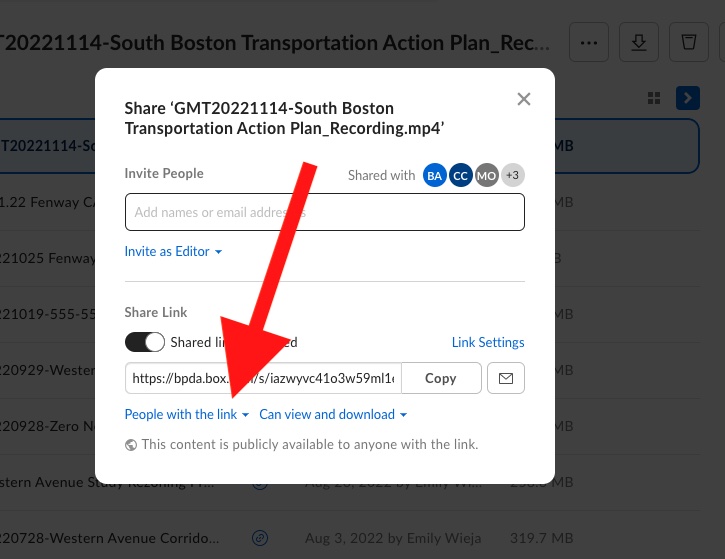Click the Invite People names input field

(324, 212)
